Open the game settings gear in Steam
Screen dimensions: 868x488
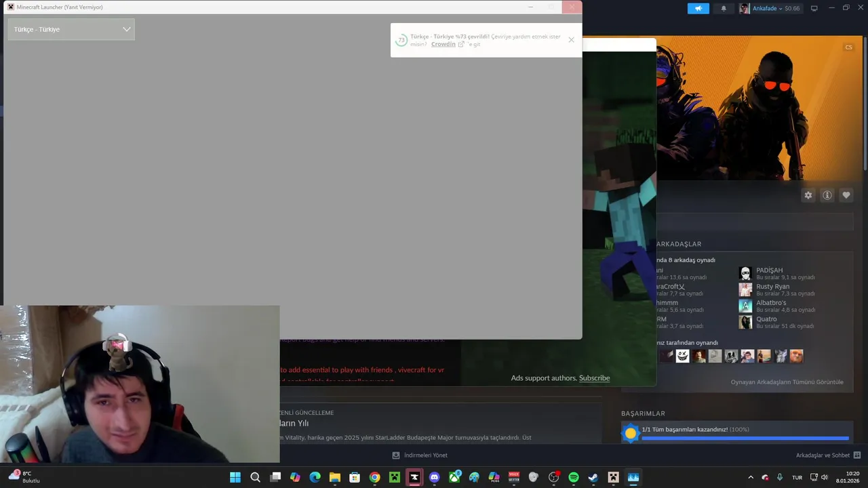(808, 195)
